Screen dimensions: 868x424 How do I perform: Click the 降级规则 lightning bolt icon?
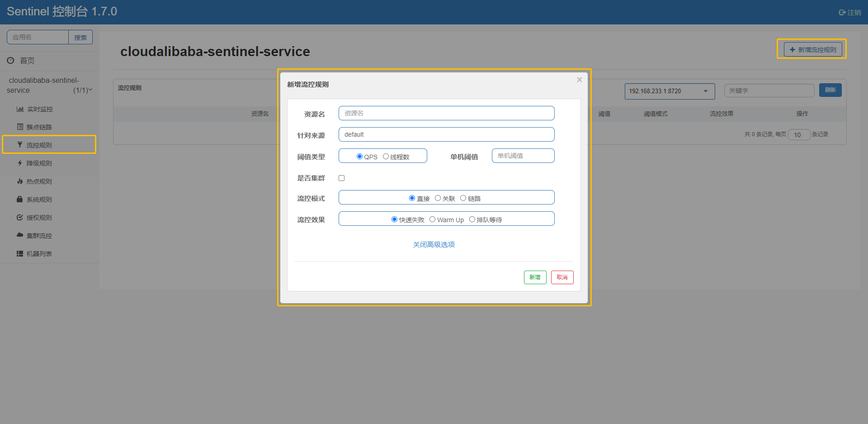tap(20, 163)
